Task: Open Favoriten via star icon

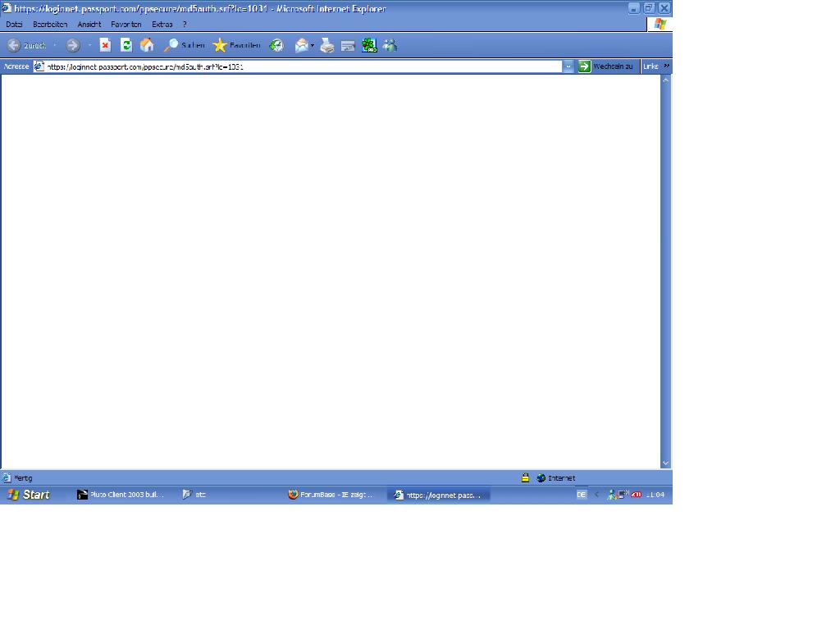Action: 220,46
